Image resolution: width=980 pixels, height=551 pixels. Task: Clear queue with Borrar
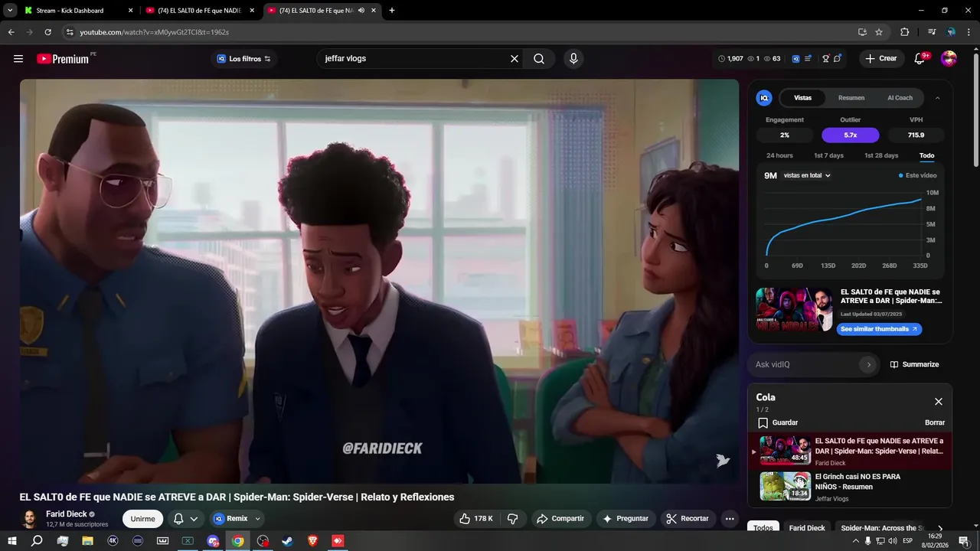tap(935, 422)
